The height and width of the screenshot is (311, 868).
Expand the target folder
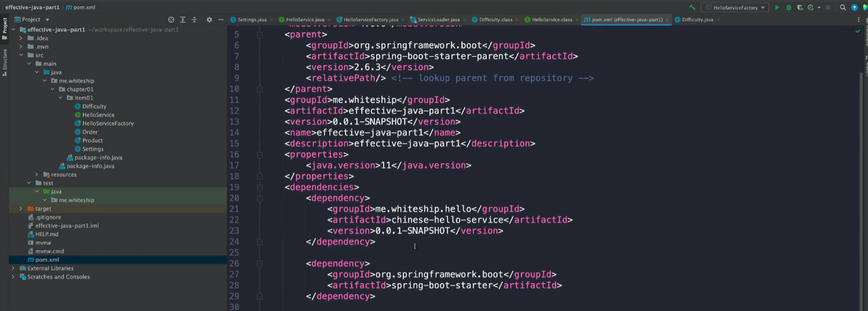coord(21,209)
